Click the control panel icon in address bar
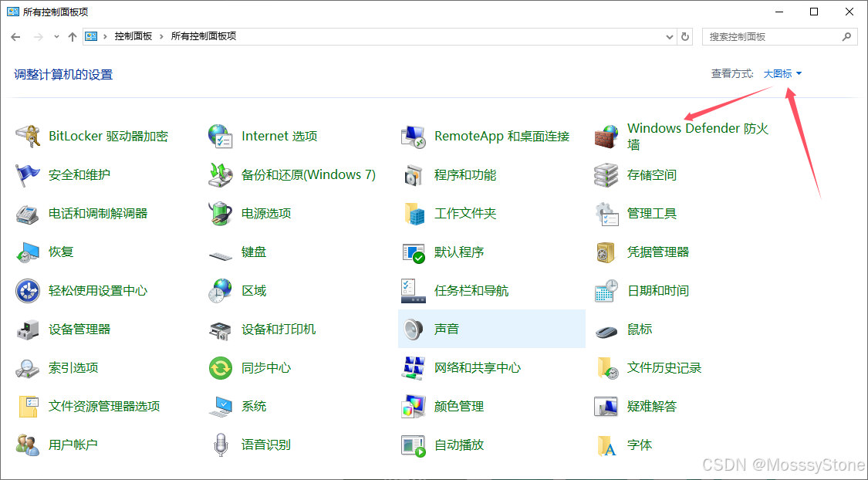The width and height of the screenshot is (868, 480). (91, 36)
